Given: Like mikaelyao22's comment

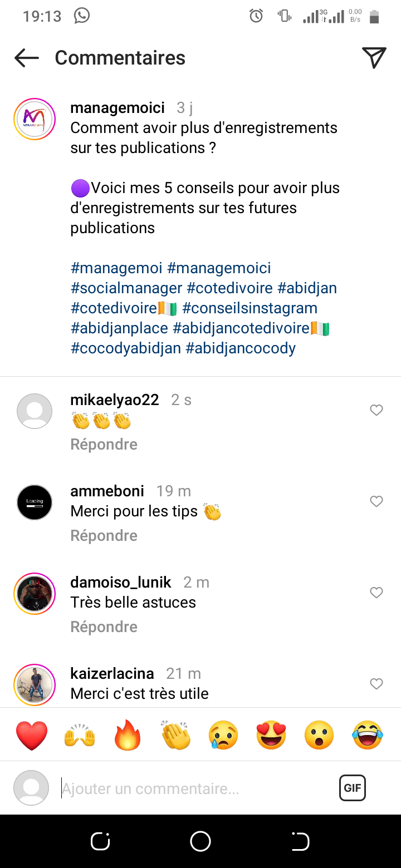Looking at the screenshot, I should point(376,411).
